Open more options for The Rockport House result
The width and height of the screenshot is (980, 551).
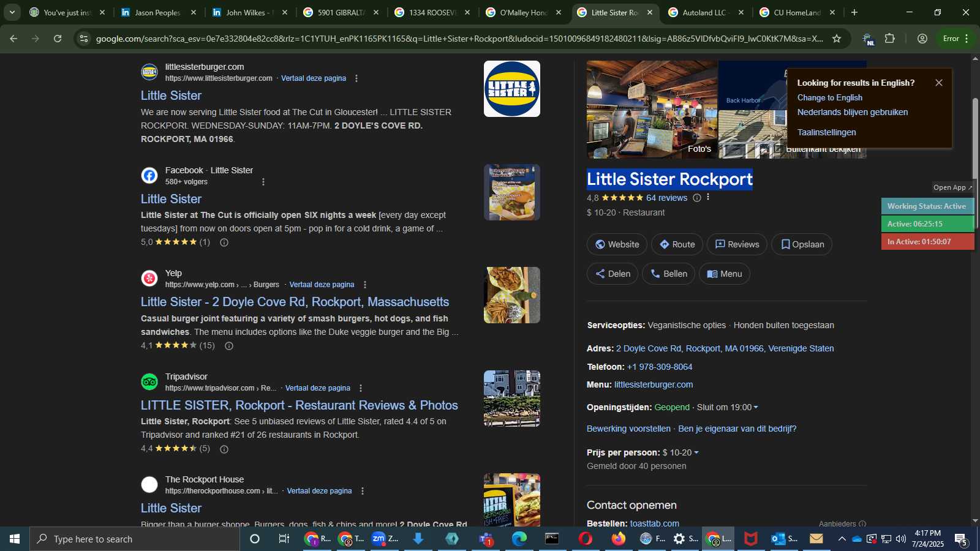pos(363,491)
